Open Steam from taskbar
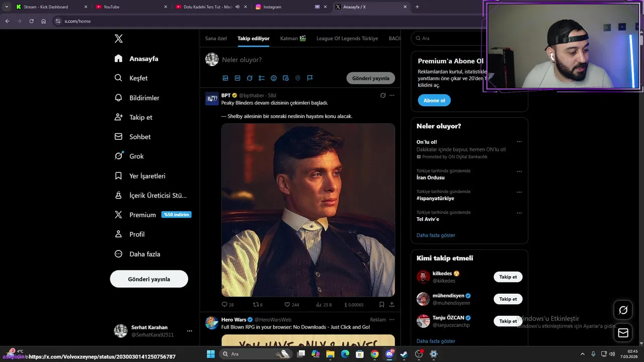The image size is (644, 362). (x=404, y=354)
